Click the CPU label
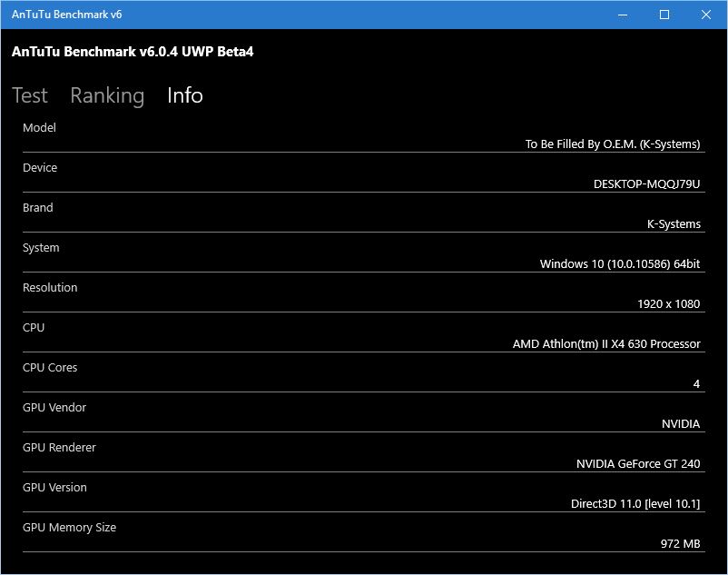Image resolution: width=728 pixels, height=575 pixels. tap(34, 327)
